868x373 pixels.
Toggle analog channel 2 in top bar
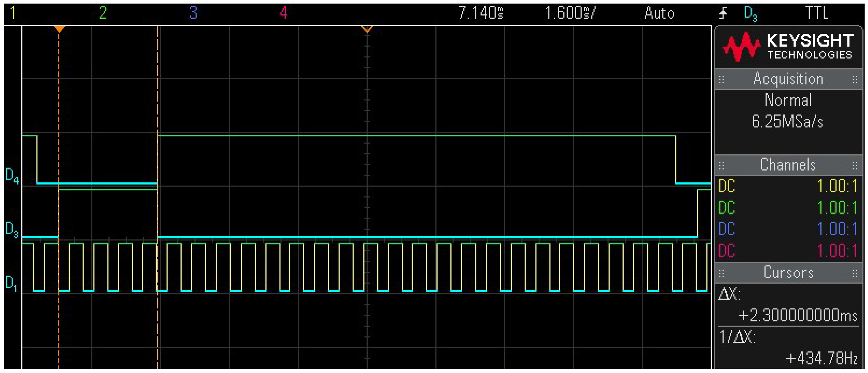click(103, 13)
